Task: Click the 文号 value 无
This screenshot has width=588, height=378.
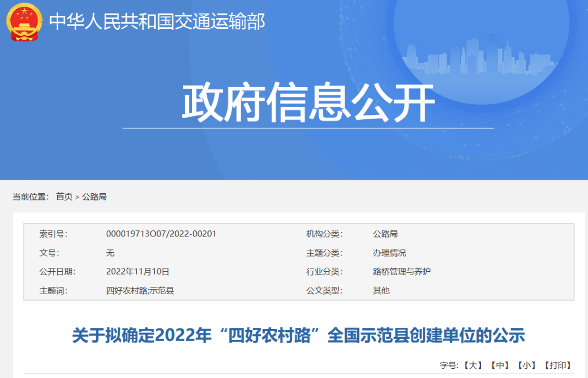Action: pos(110,253)
